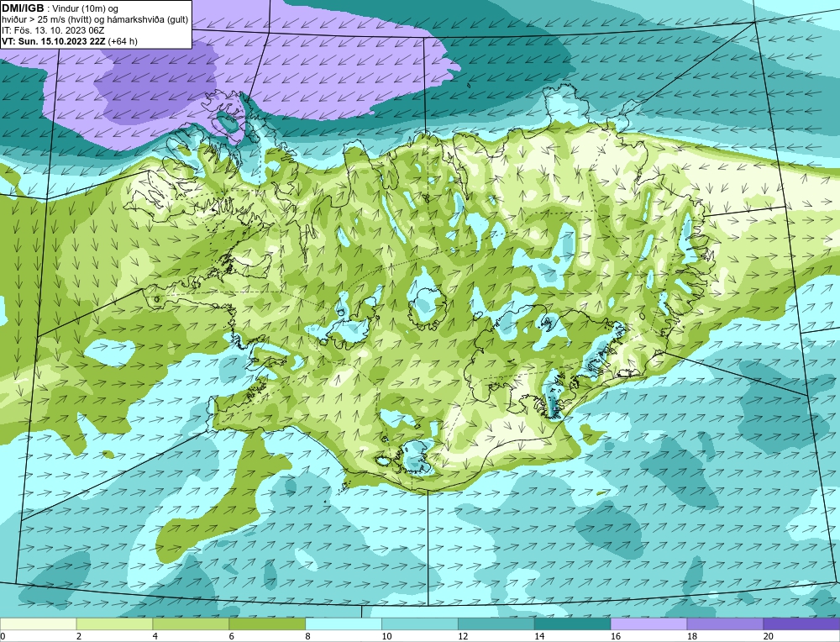Click the legend scale value '6'
This screenshot has height=642, width=840.
[x=232, y=636]
